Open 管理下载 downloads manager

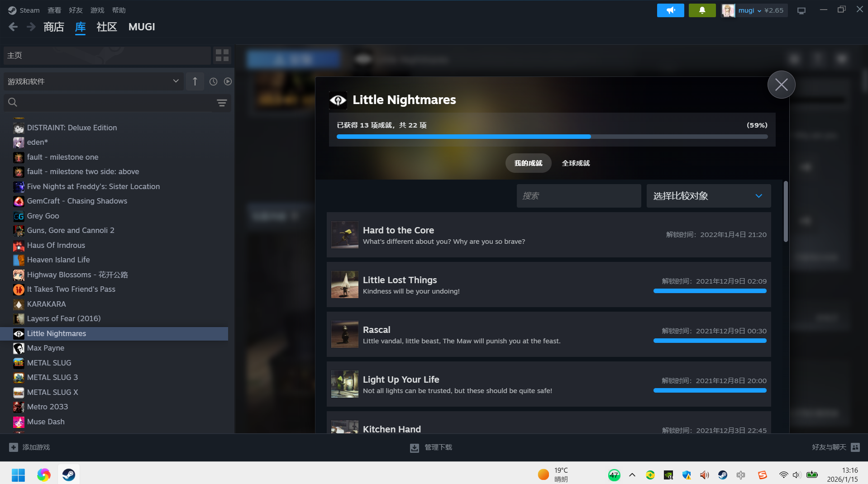tap(438, 447)
